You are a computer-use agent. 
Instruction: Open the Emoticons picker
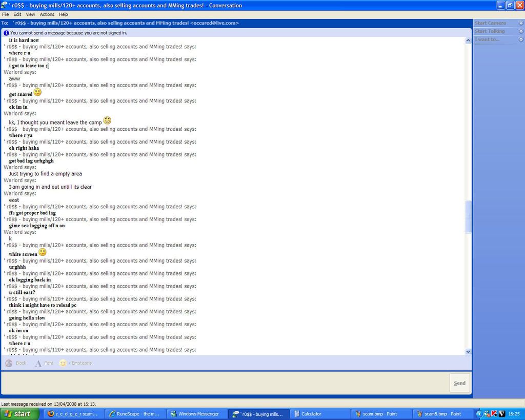pyautogui.click(x=75, y=363)
